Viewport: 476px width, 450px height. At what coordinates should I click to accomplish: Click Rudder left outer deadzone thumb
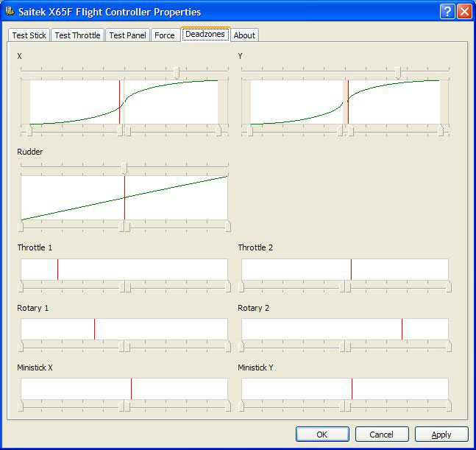[21, 226]
